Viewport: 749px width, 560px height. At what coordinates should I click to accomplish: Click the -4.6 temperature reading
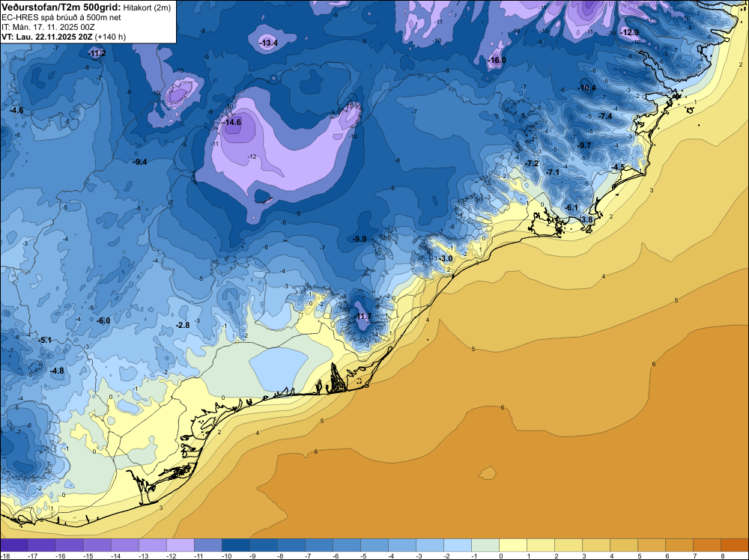(x=16, y=110)
